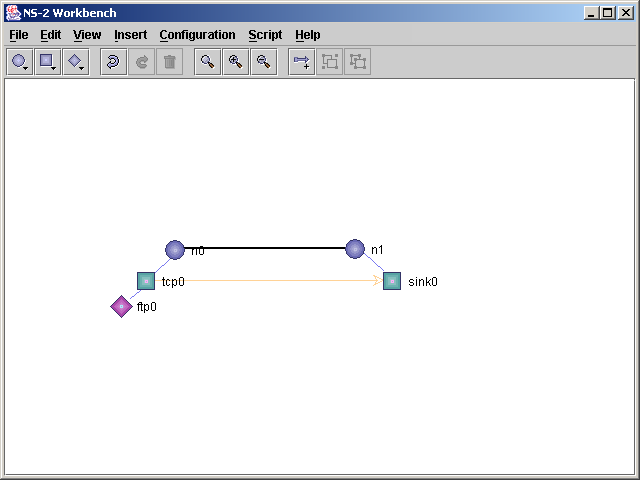Close the NS-2 Workbench window
This screenshot has width=640, height=480.
(x=626, y=13)
